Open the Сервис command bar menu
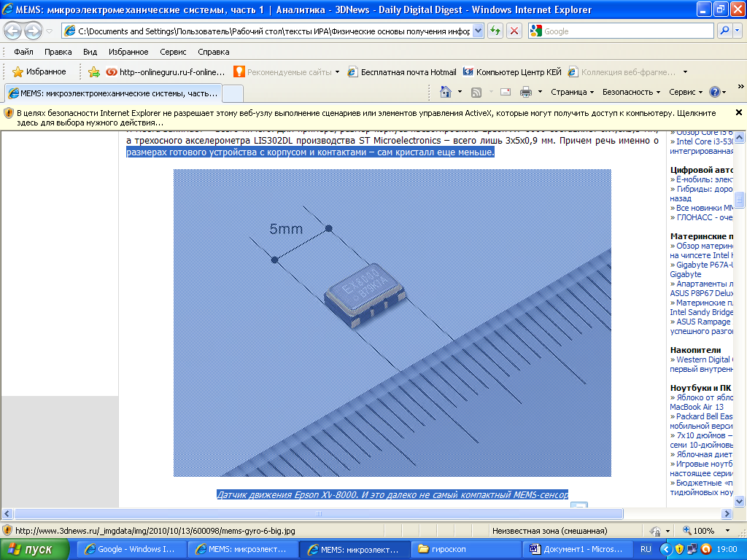The width and height of the screenshot is (747, 560). (x=686, y=92)
